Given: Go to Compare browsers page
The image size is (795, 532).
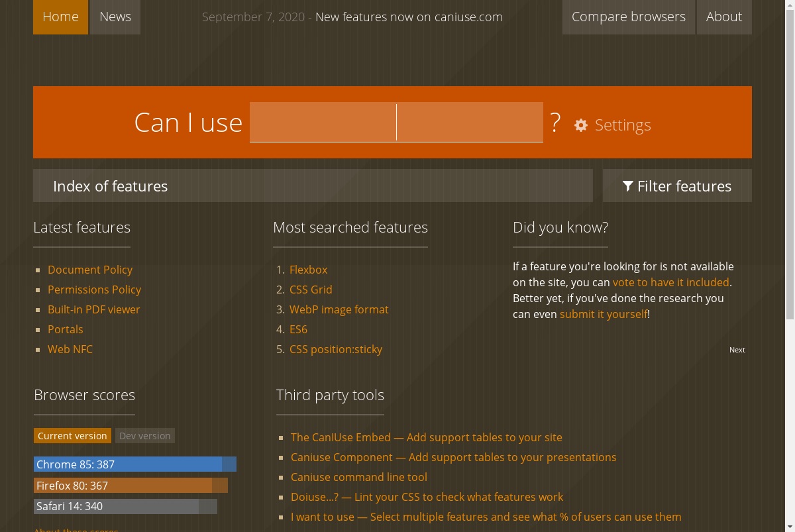Looking at the screenshot, I should coord(629,17).
